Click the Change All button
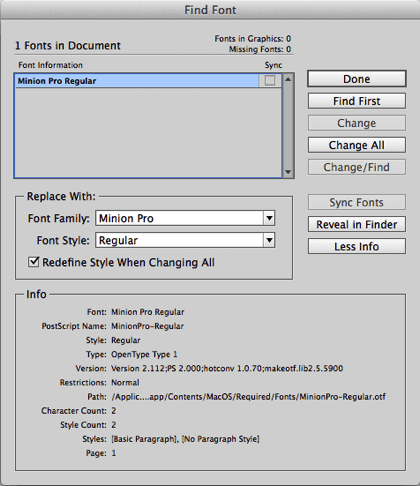This screenshot has height=486, width=420. click(x=357, y=145)
